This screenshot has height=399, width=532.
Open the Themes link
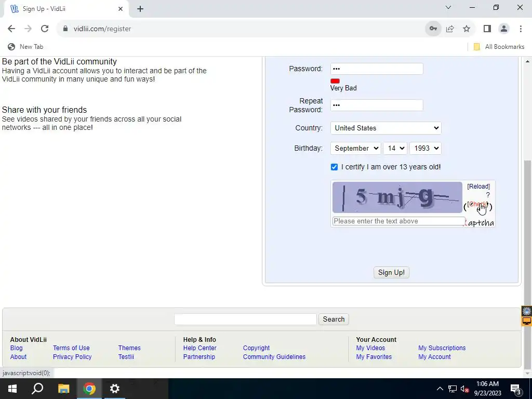pyautogui.click(x=129, y=348)
